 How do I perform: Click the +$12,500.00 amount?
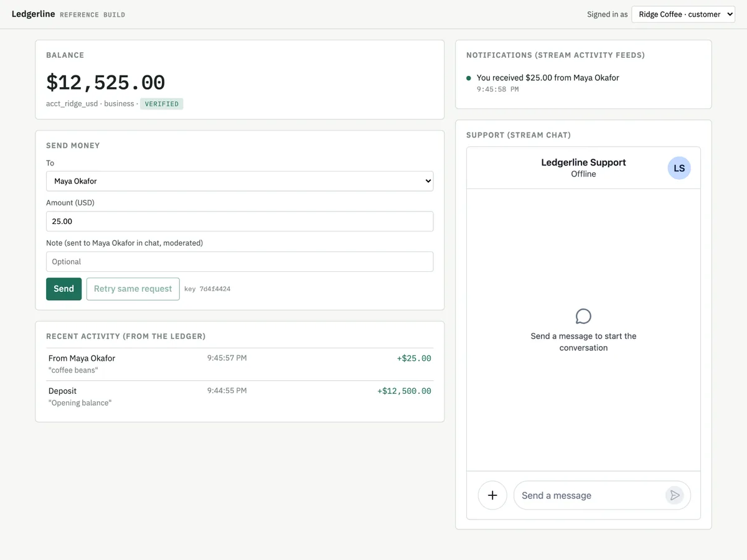(404, 391)
